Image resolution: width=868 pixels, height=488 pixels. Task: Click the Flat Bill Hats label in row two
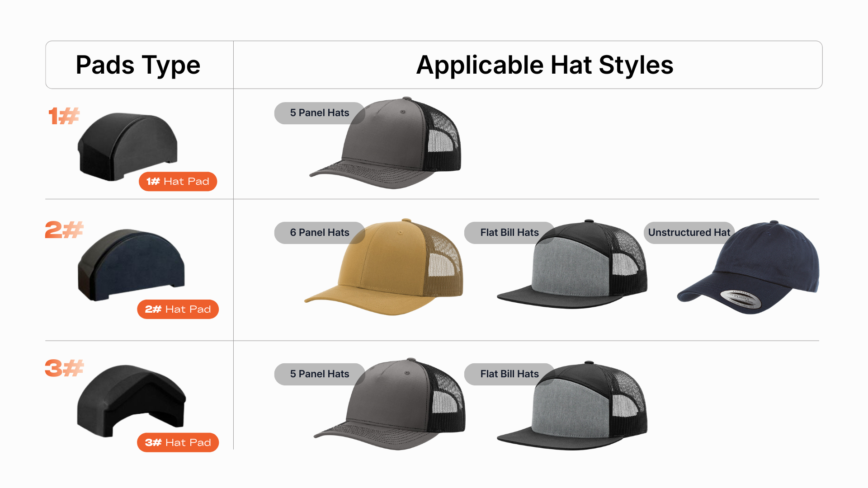pos(509,232)
